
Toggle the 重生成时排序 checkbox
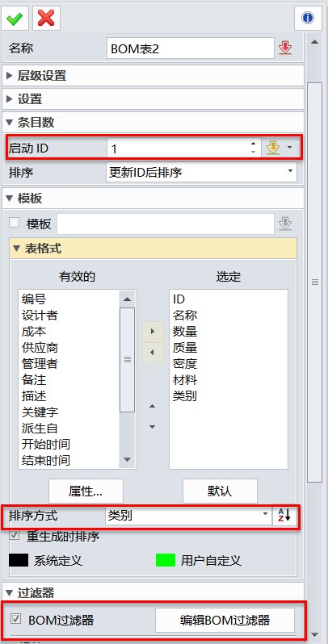click(15, 536)
